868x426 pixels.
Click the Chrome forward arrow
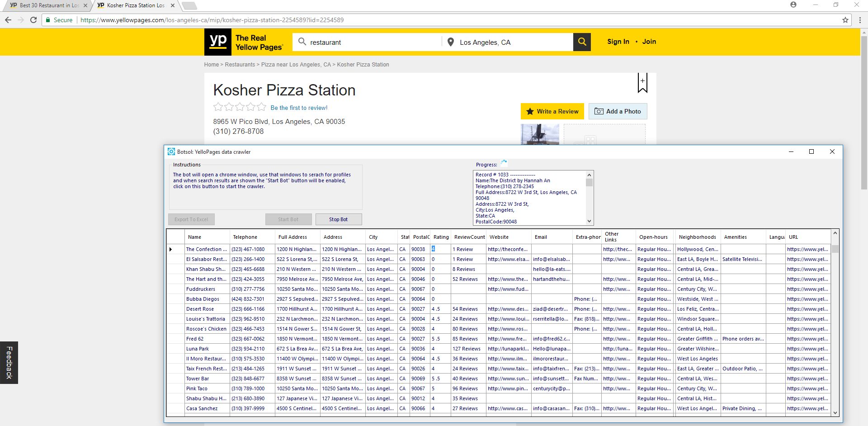[21, 20]
